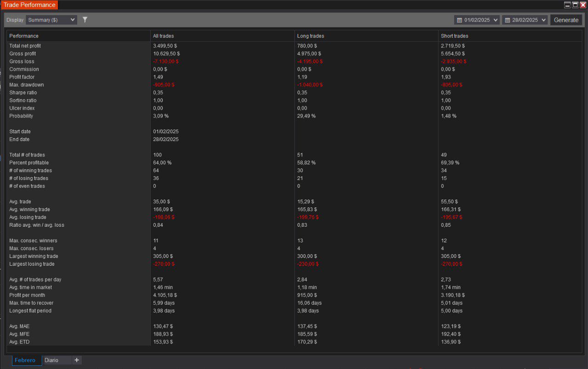Image resolution: width=588 pixels, height=369 pixels.
Task: Select the Avg. MFE row label
Action: (19, 335)
